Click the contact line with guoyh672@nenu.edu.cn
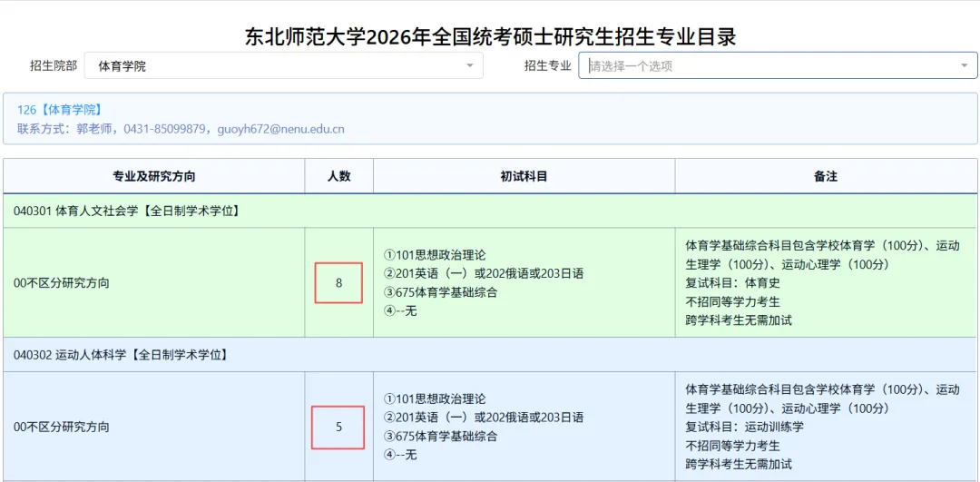The image size is (980, 482). click(x=181, y=130)
